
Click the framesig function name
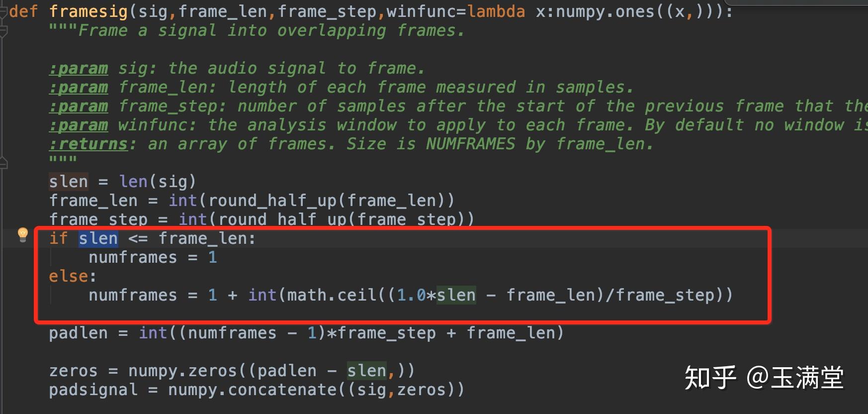88,11
